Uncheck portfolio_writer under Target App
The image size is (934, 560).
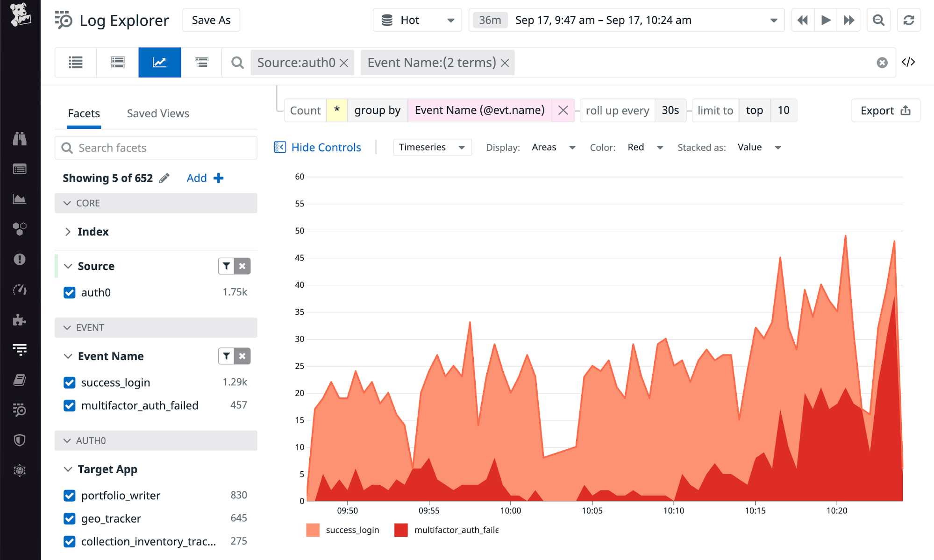coord(69,495)
